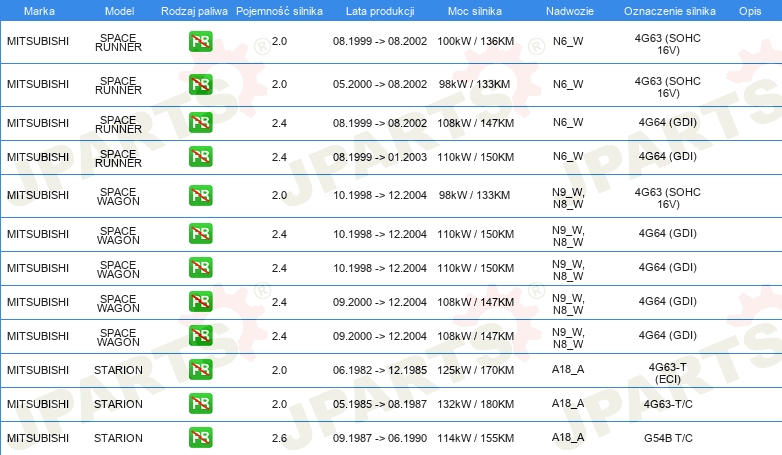Click the fuel icon in the Starion 2.6 row
The height and width of the screenshot is (455, 782).
(200, 438)
